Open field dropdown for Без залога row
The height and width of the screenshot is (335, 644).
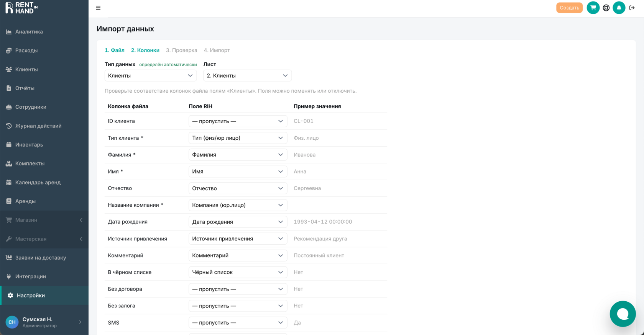(238, 306)
